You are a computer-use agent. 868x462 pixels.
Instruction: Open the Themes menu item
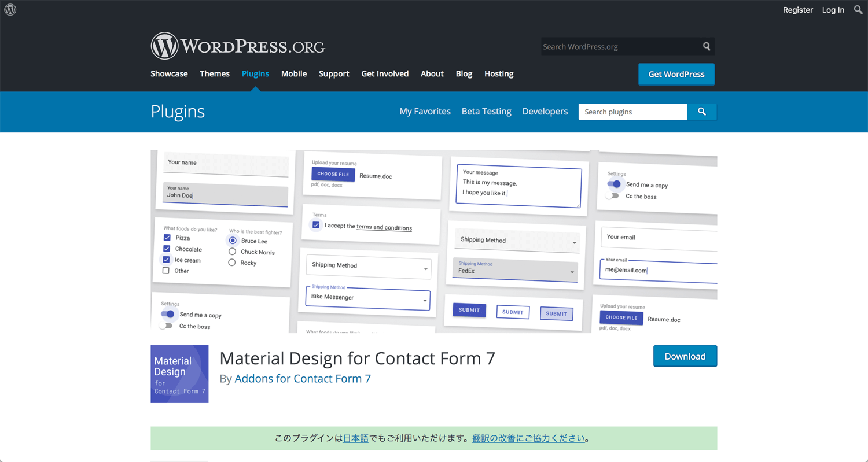coord(215,73)
